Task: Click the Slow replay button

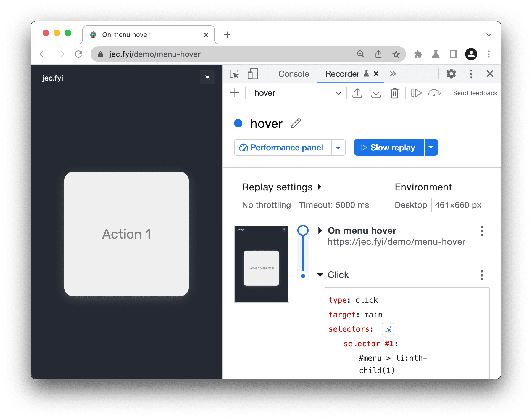Action: pos(388,147)
